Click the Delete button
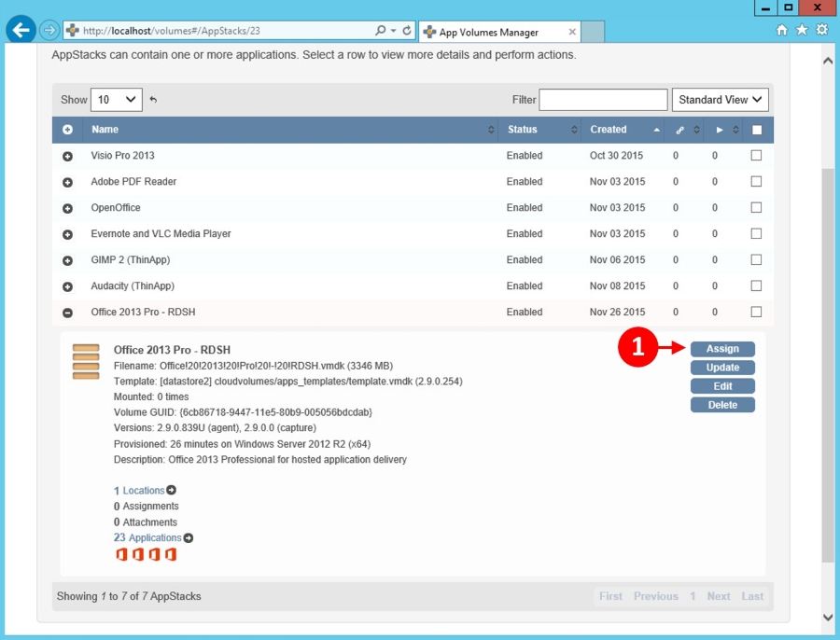Screen dimensions: 840x640 pos(722,405)
